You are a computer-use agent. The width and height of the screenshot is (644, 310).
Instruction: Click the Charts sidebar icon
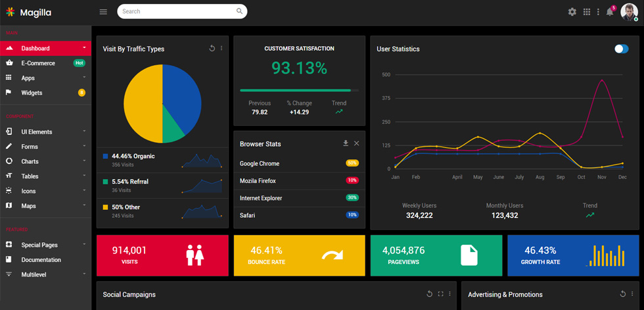click(x=9, y=161)
